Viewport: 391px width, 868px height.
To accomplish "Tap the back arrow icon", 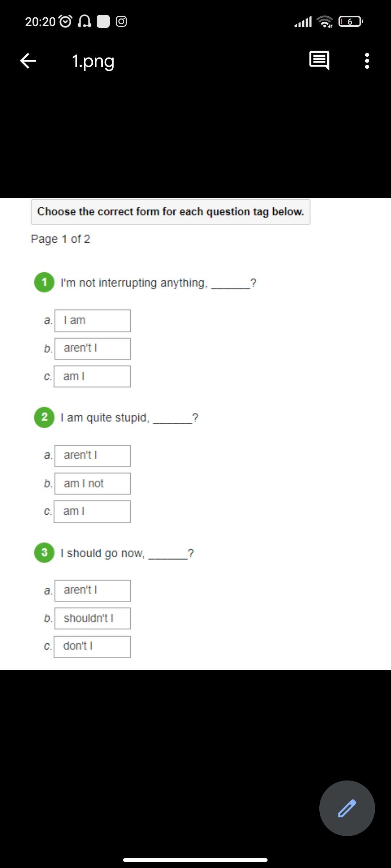I will tap(28, 61).
